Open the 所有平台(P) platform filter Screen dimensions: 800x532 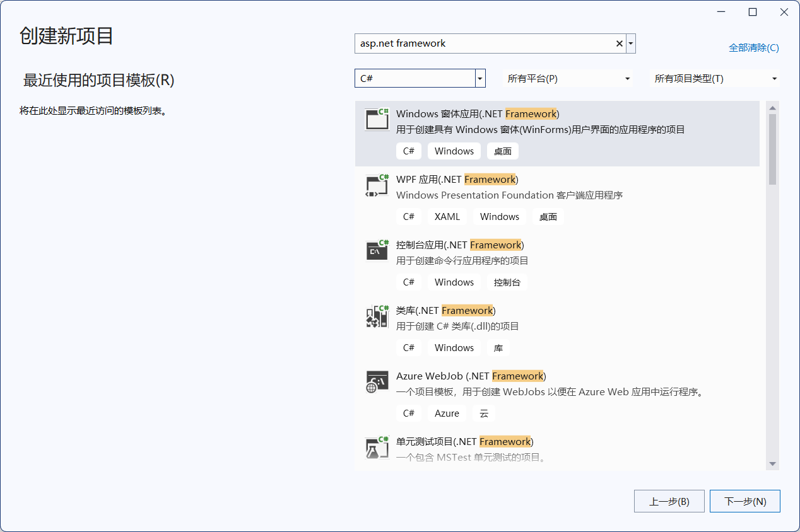click(x=569, y=79)
